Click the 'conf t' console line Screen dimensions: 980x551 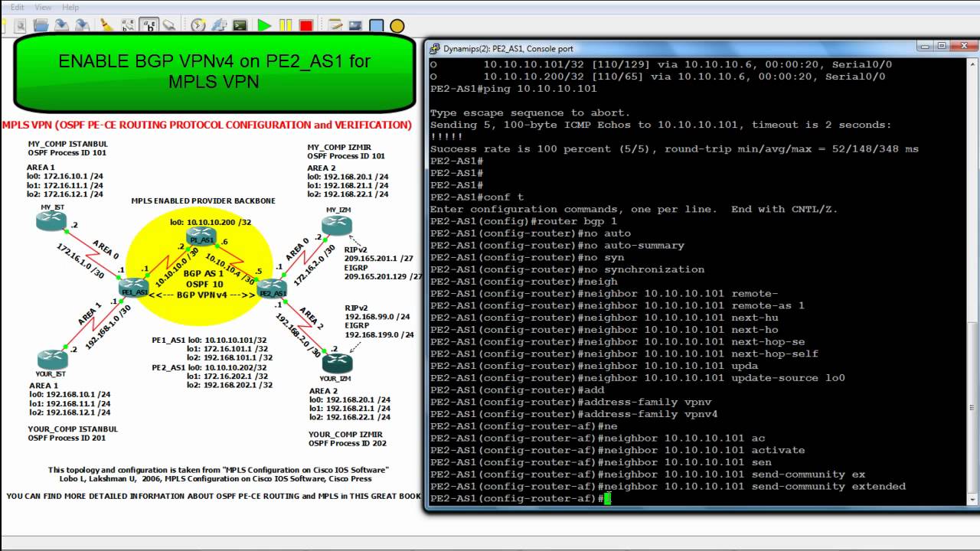pos(477,197)
